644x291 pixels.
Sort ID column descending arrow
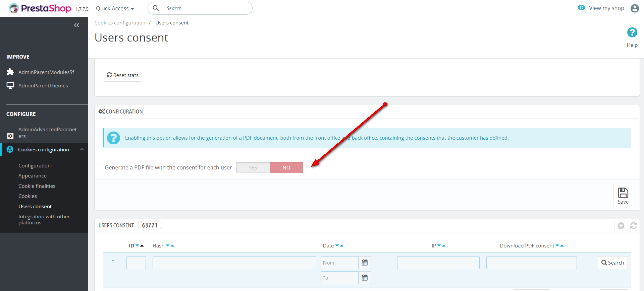point(137,246)
